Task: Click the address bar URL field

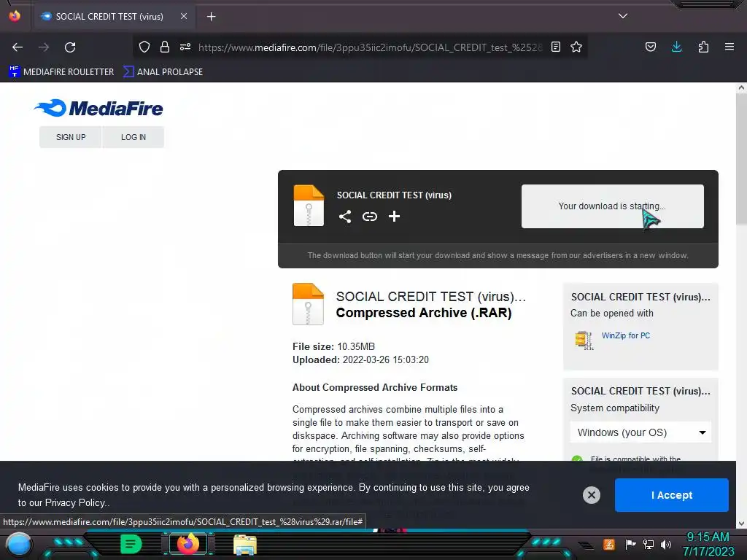Action: coord(370,47)
